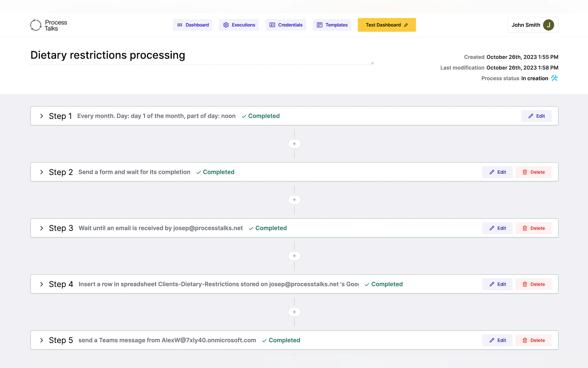Click plus button between Step 2 and 3
Viewport: 588px width, 368px height.
294,200
